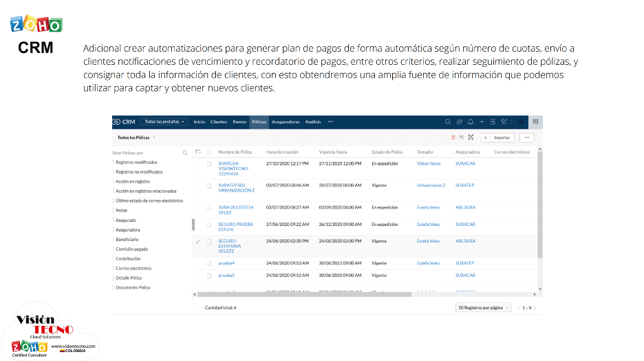644x361 pixels.
Task: Switch to kanban view icon
Action: (461, 138)
